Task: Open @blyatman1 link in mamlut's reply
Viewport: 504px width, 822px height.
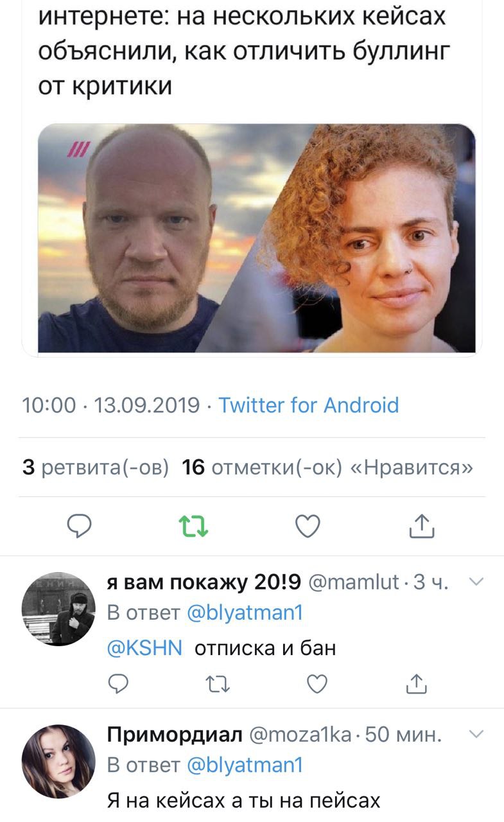Action: tap(244, 613)
